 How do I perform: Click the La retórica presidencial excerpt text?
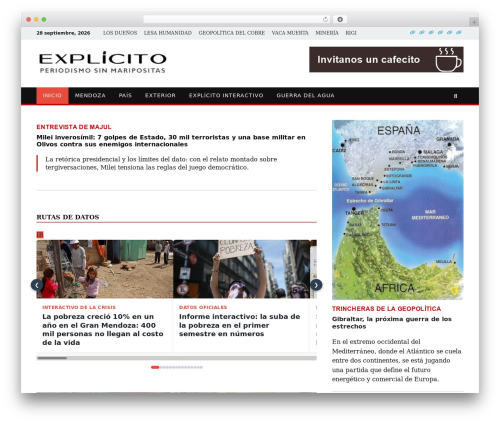[161, 163]
